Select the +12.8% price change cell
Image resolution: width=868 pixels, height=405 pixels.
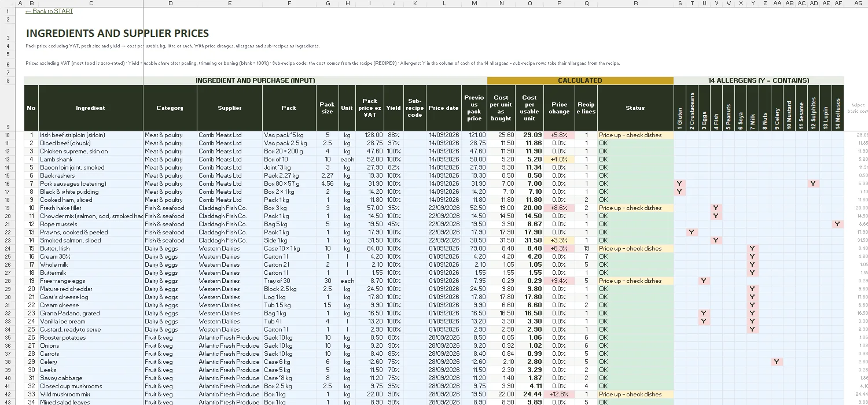(x=559, y=394)
